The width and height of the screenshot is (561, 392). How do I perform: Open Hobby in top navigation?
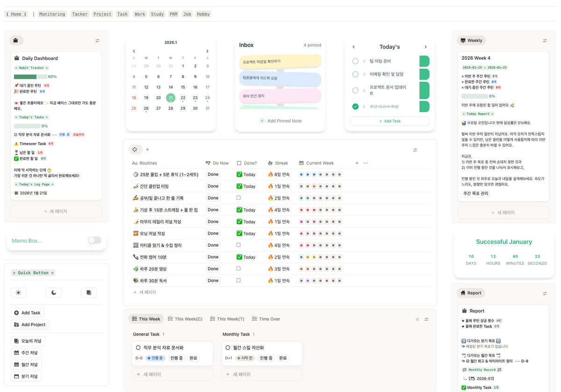203,14
